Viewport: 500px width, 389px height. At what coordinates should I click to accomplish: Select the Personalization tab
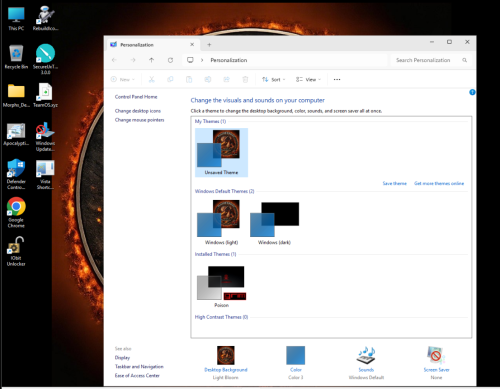(152, 45)
